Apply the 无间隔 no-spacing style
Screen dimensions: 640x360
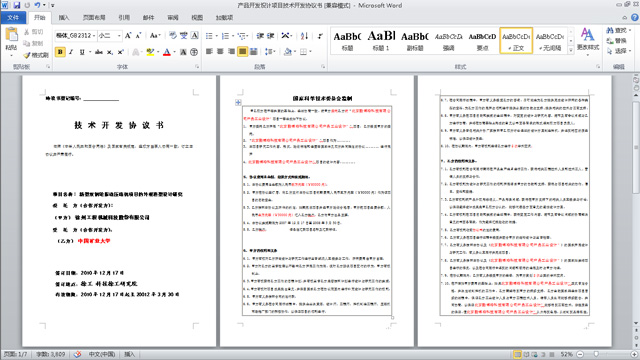coord(550,40)
